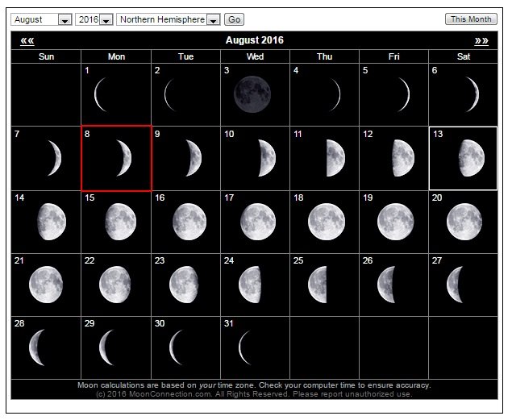Viewport: 512px width, 420px height.
Task: Click the thin crescent moon on August 1
Action: pyautogui.click(x=100, y=94)
